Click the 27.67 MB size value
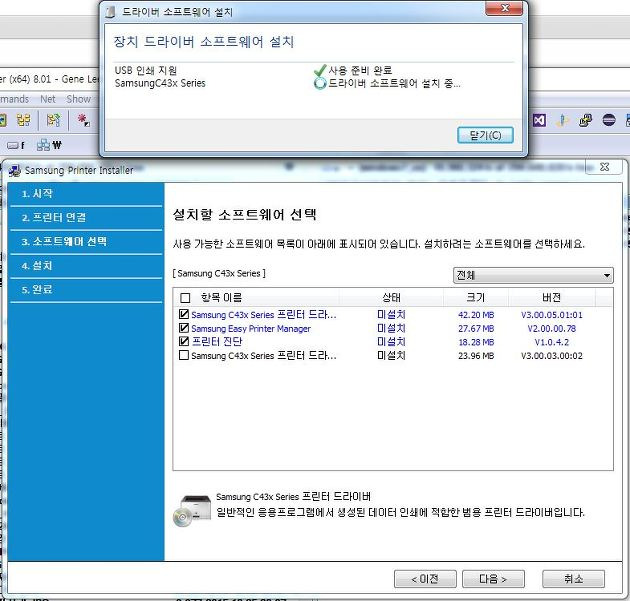 tap(476, 329)
